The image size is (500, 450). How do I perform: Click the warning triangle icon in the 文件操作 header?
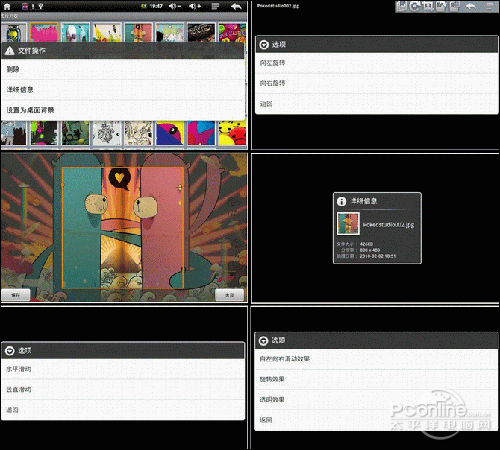tap(9, 51)
